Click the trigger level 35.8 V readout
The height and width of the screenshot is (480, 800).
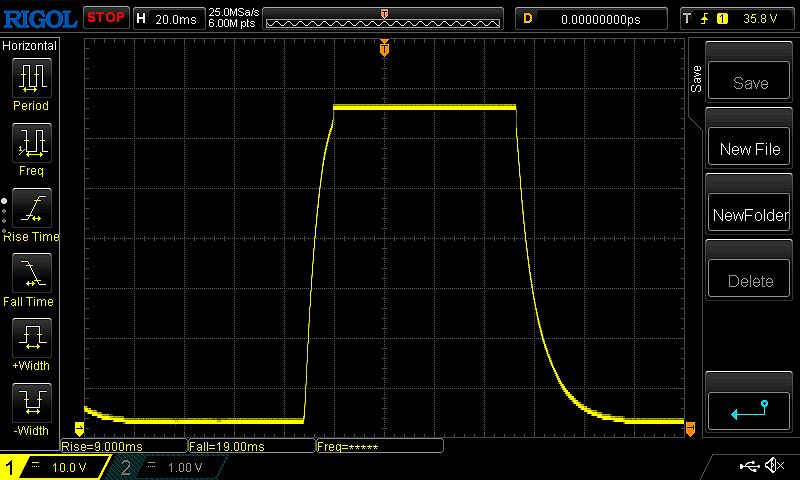760,19
